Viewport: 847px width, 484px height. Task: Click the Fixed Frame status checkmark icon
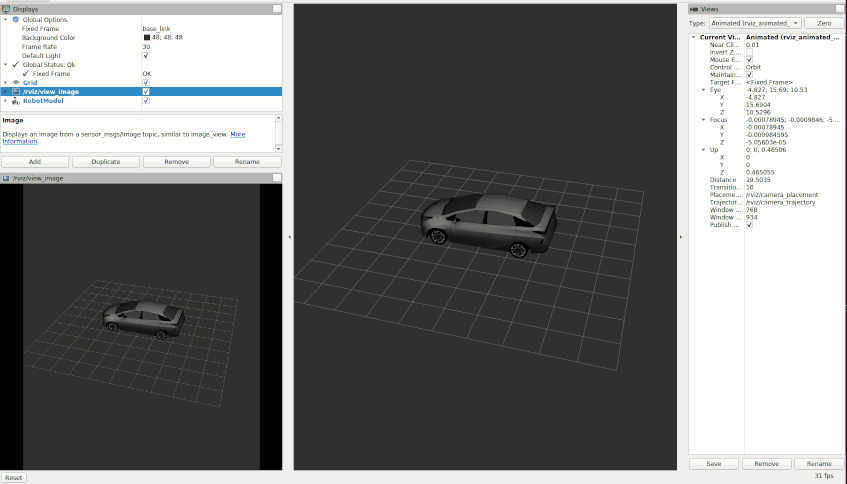[26, 73]
